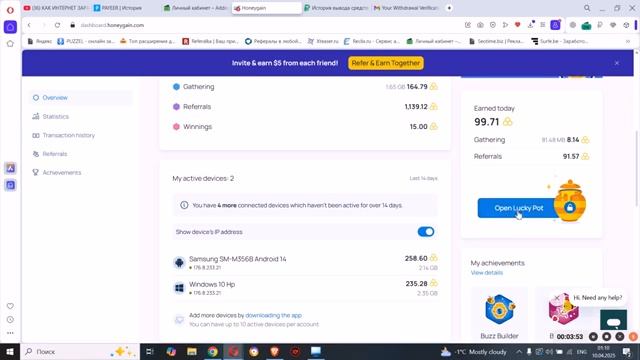Click the purple home icon in Opera sidebar
Viewport: 640px width, 360px height.
pos(10,27)
